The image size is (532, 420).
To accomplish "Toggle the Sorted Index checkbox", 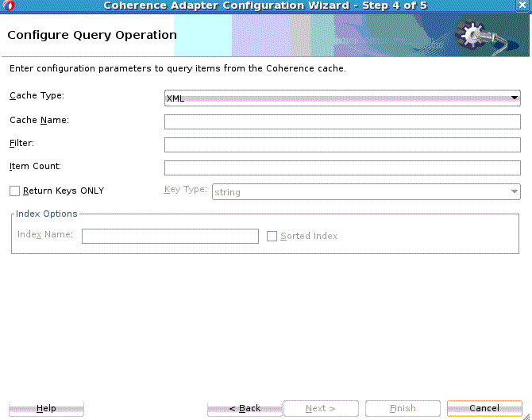I will (272, 236).
